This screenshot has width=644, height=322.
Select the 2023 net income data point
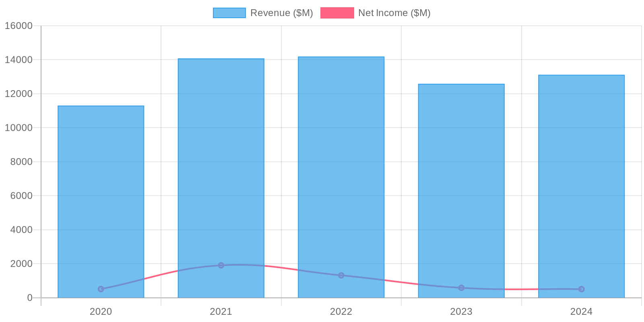(x=461, y=288)
